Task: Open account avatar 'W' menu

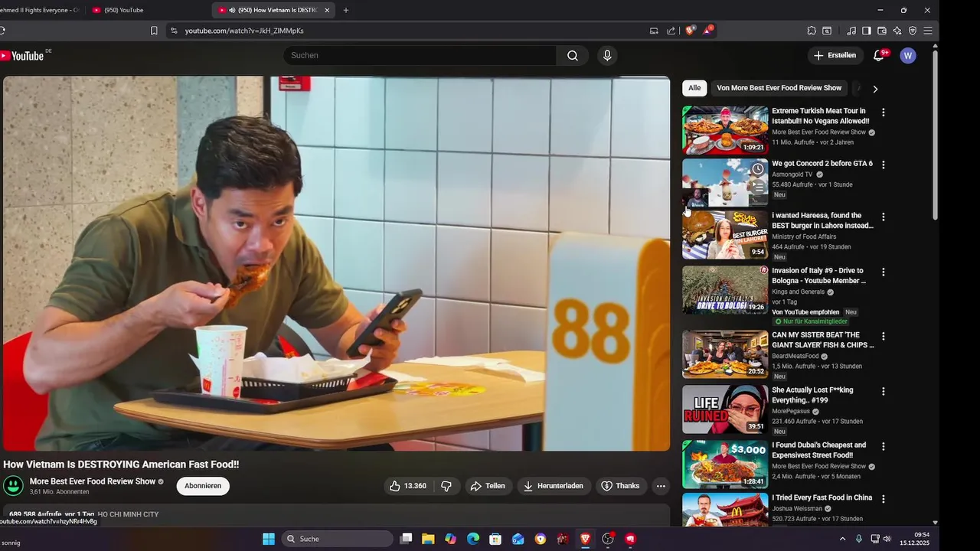Action: (x=908, y=56)
